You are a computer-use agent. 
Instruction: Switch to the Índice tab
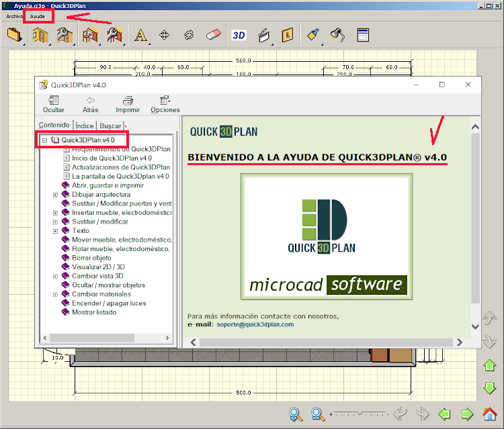[85, 126]
